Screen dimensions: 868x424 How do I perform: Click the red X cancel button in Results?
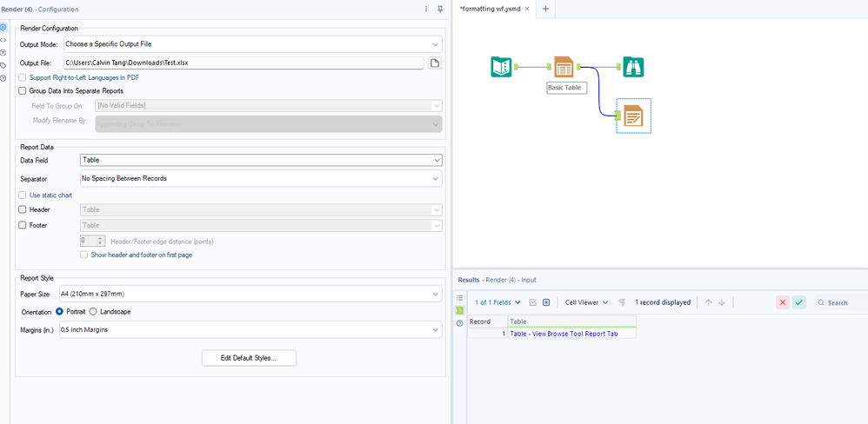point(782,302)
